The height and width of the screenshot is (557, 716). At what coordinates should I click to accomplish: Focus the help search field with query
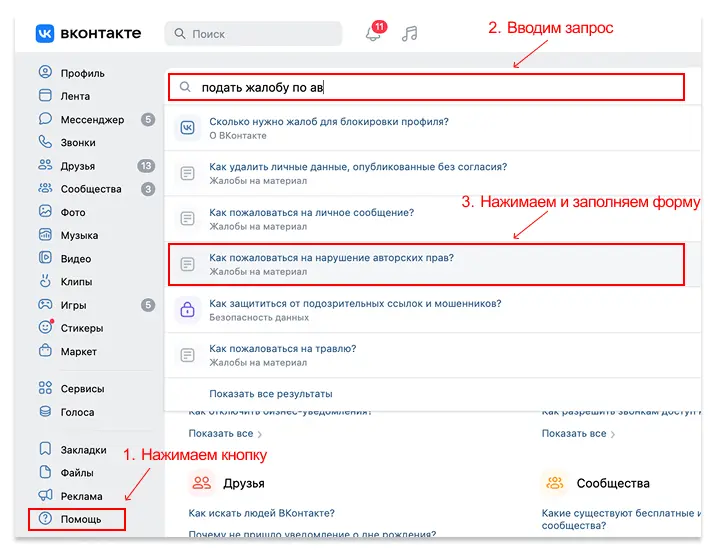pos(426,87)
